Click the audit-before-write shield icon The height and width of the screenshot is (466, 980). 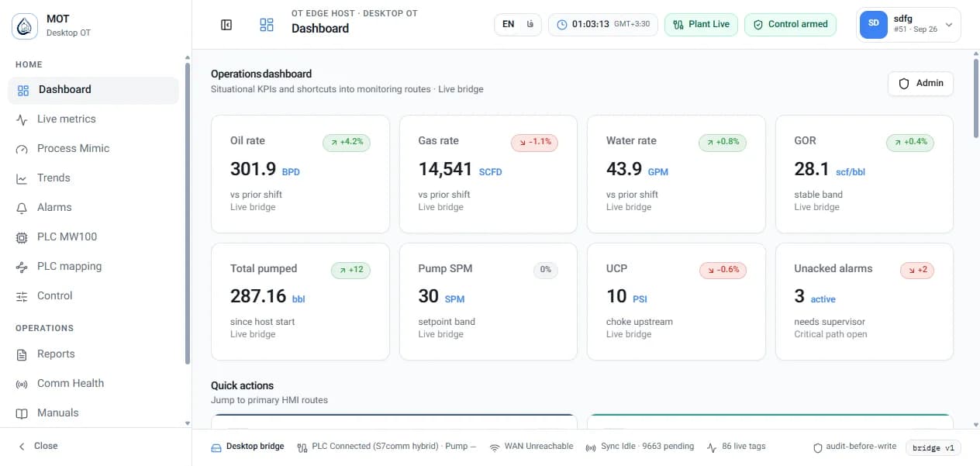817,447
